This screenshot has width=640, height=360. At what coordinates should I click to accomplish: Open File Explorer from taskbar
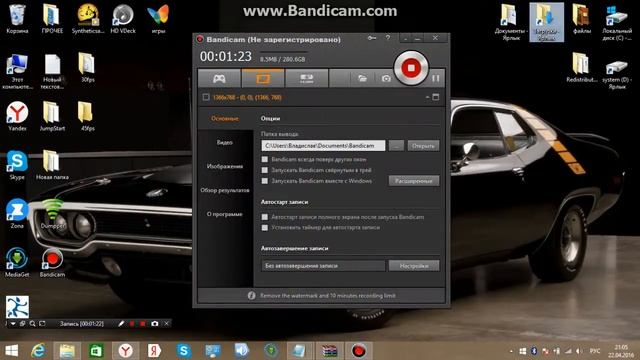(x=67, y=351)
